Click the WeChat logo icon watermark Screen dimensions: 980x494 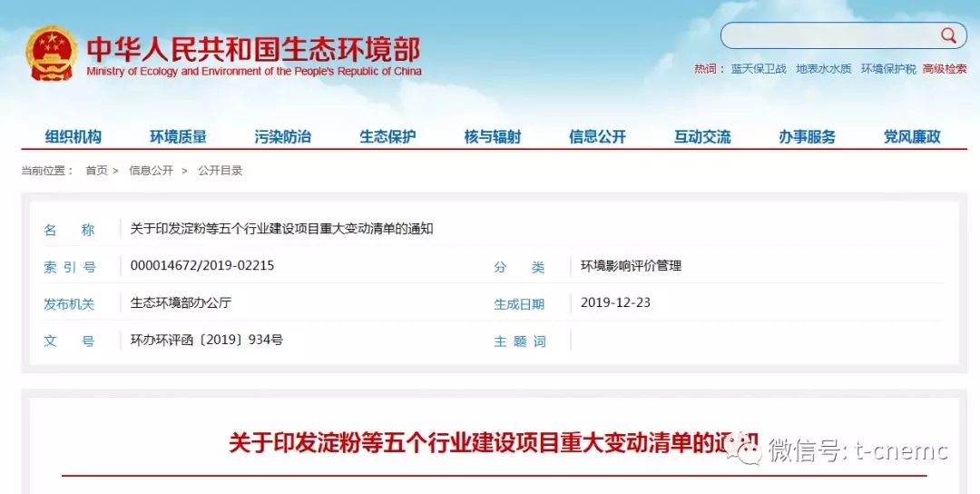point(749,450)
